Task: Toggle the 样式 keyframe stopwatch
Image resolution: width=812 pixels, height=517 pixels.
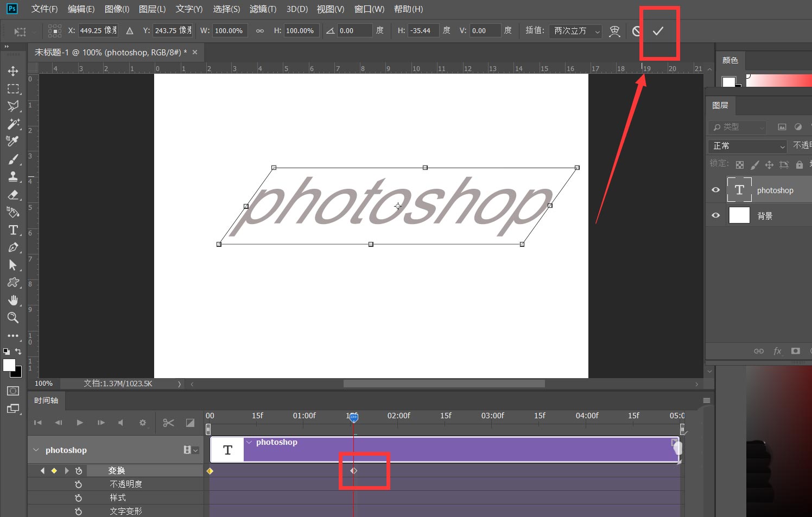Action: pyautogui.click(x=79, y=498)
